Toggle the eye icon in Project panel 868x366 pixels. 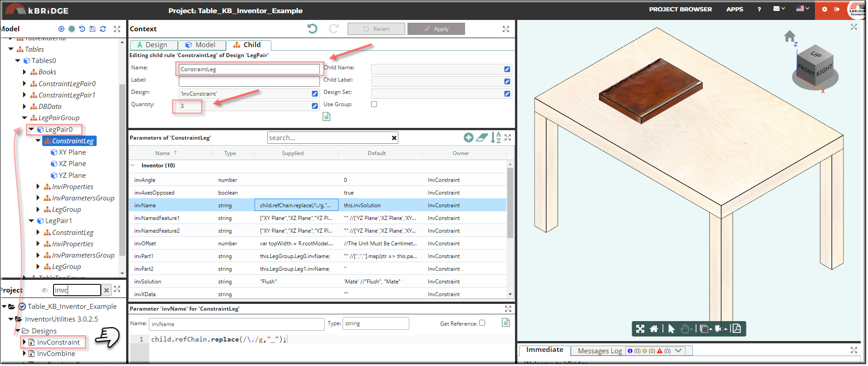coord(44,290)
